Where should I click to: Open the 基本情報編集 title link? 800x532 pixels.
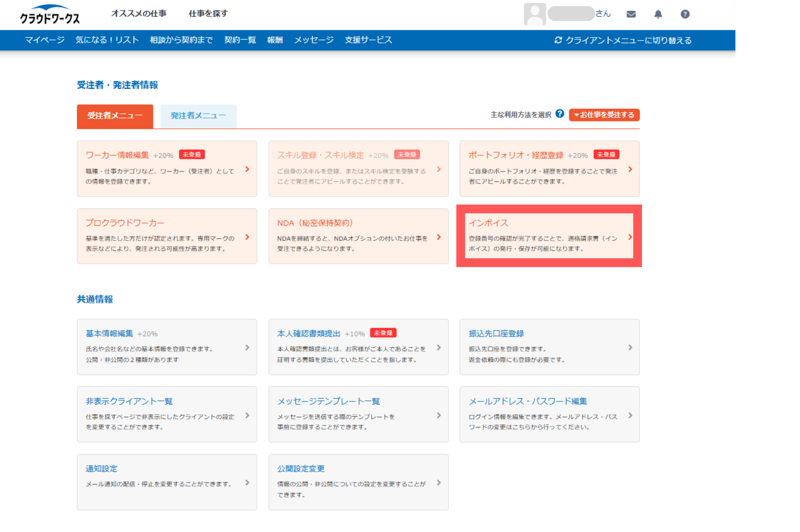pos(109,333)
